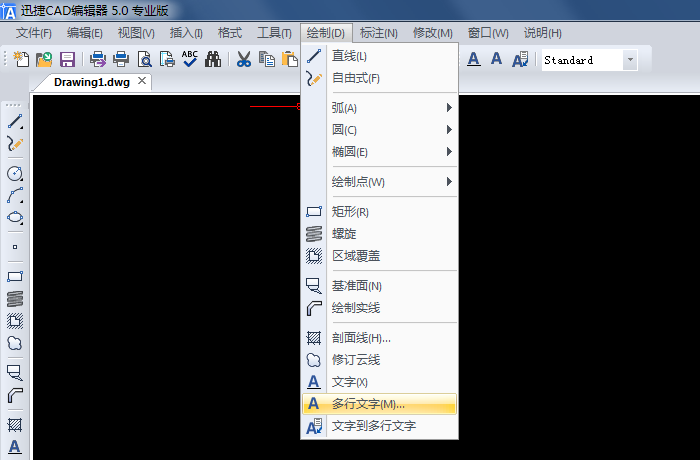Viewport: 700px width, 460px height.
Task: Select the Revision Cloud tool in left toolbar
Action: (x=15, y=343)
